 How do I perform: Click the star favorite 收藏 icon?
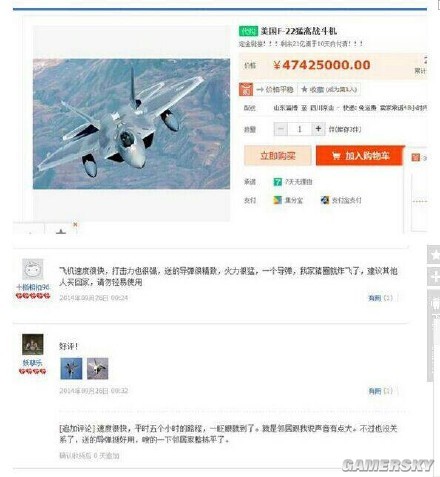(x=304, y=90)
